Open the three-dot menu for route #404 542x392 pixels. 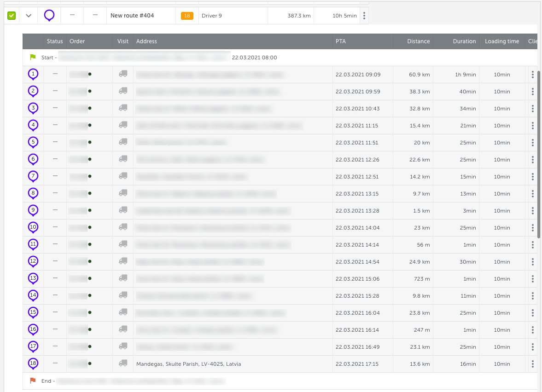click(364, 16)
